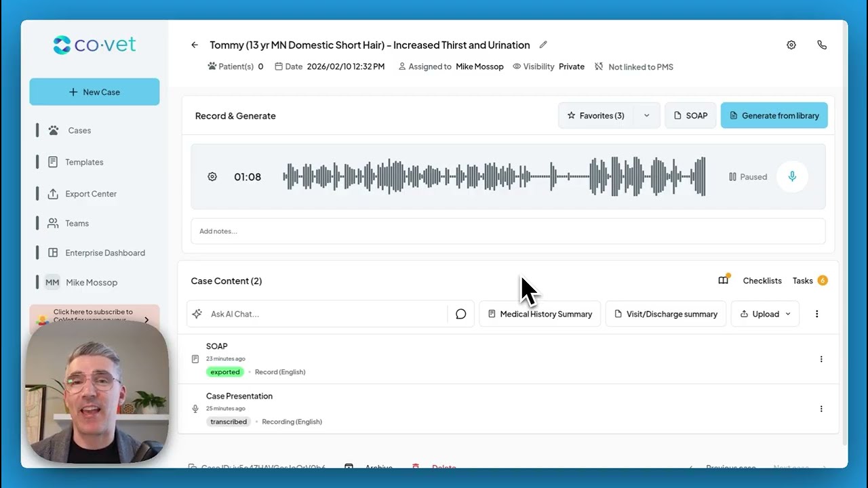The width and height of the screenshot is (868, 488).
Task: Open Mike Mossop profile menu
Action: (x=92, y=283)
